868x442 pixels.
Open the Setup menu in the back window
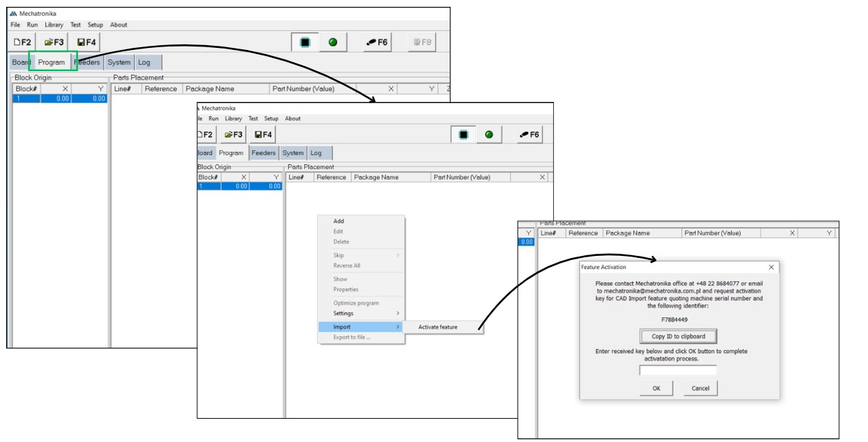95,25
